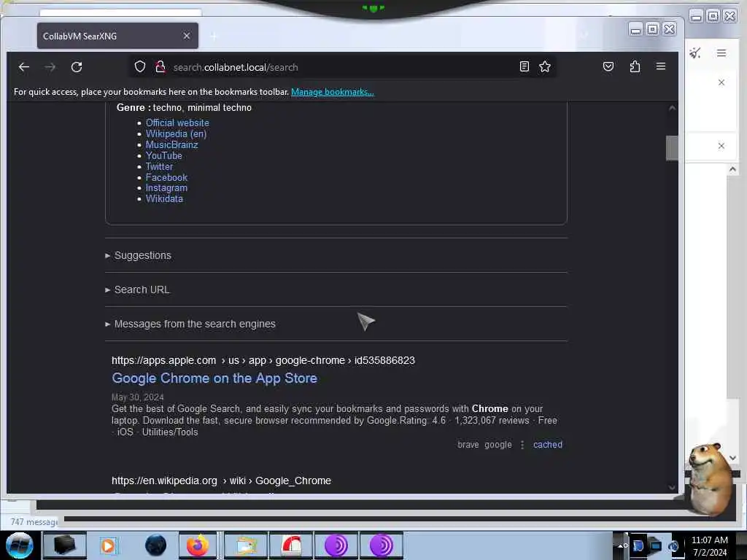Viewport: 747px width, 560px height.
Task: Click the en.wikipedia.org Google_Chrome URL
Action: [221, 481]
